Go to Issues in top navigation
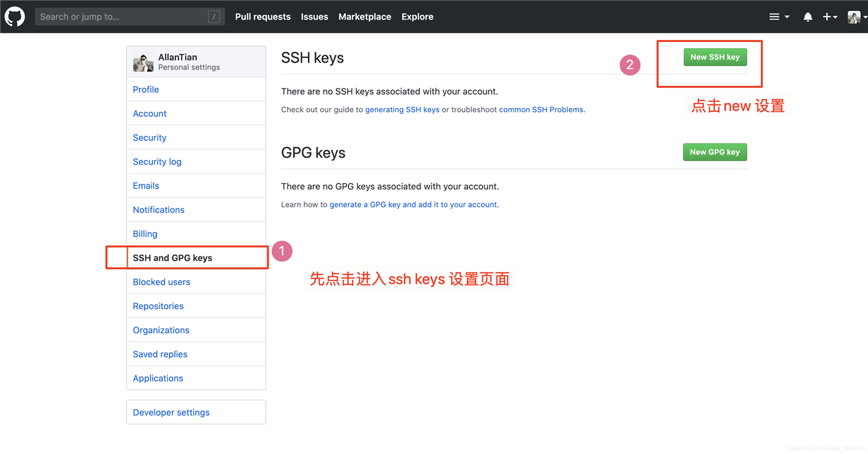Viewport: 868px width, 454px height. [314, 17]
